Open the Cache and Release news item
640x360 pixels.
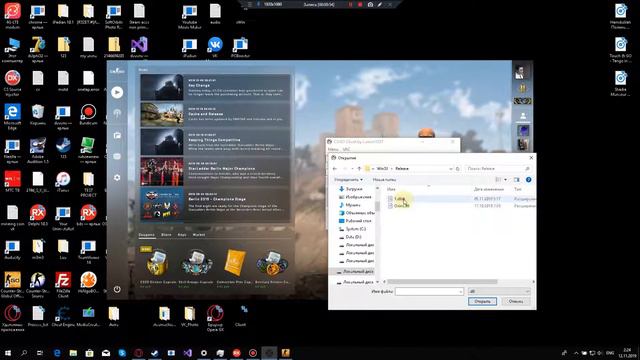[x=216, y=114]
